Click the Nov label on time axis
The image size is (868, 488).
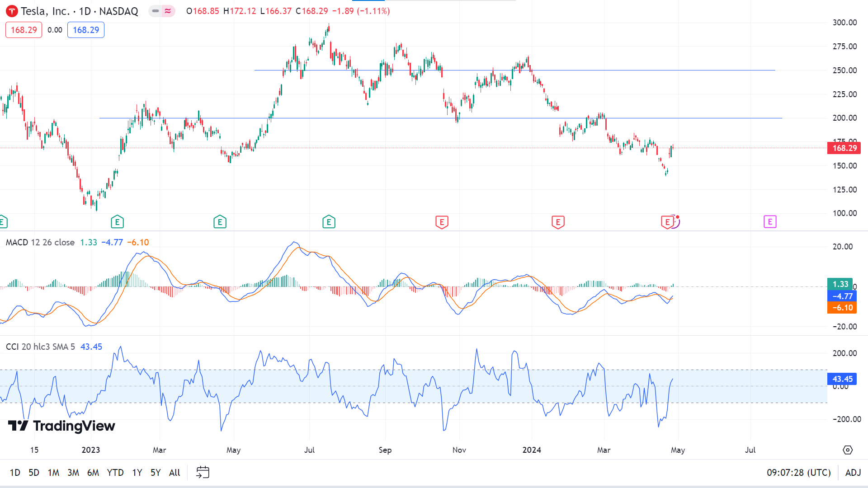click(459, 450)
